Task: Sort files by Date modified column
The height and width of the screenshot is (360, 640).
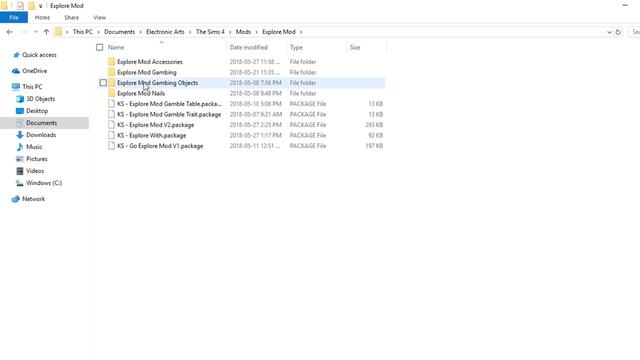Action: (249, 47)
